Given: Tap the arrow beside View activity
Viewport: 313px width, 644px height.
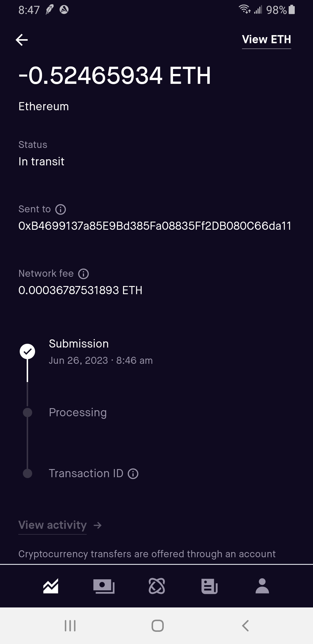Looking at the screenshot, I should click(x=98, y=525).
